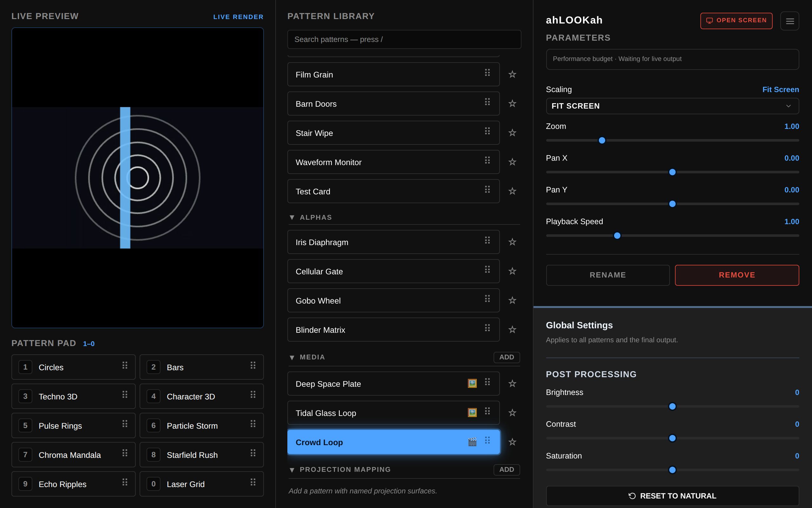Toggle star for Stair Wipe

(x=512, y=133)
